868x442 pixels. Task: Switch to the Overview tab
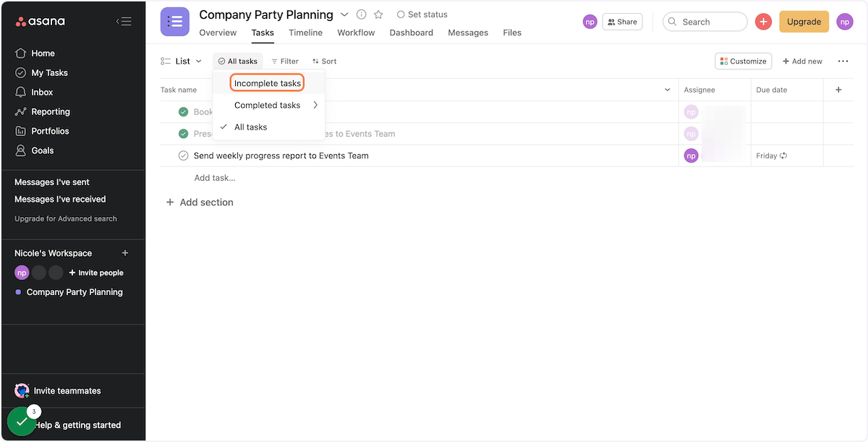[x=218, y=33]
